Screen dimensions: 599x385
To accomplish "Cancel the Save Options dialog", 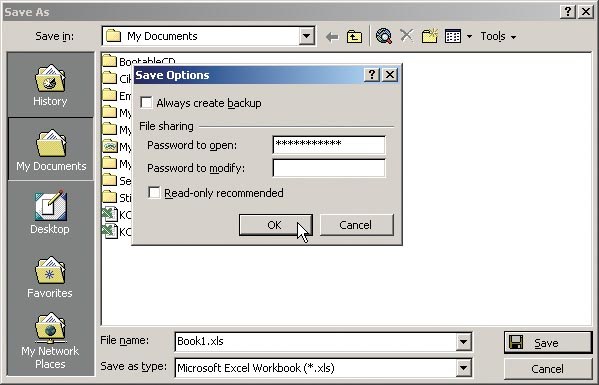I will (356, 225).
